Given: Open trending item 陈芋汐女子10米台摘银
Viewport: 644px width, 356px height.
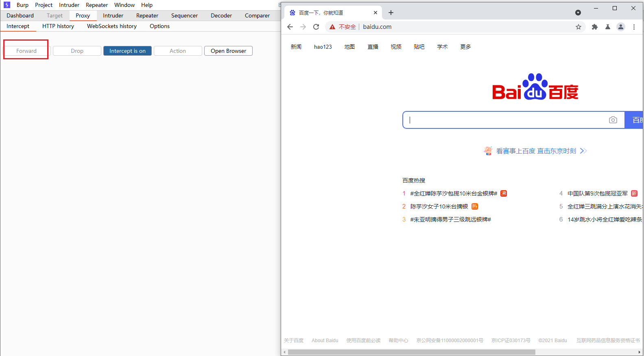Looking at the screenshot, I should pyautogui.click(x=439, y=206).
